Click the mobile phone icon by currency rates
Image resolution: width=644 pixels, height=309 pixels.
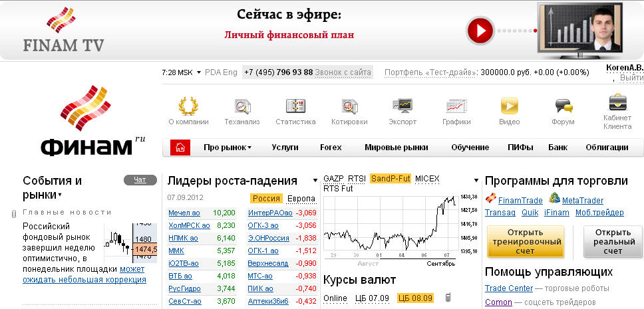point(448,297)
